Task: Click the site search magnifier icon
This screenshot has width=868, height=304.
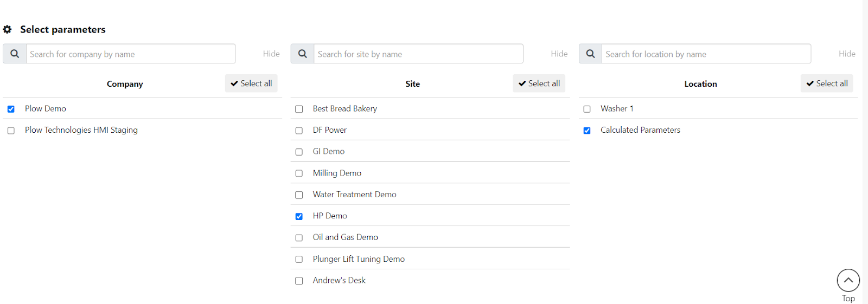Action: pos(303,54)
